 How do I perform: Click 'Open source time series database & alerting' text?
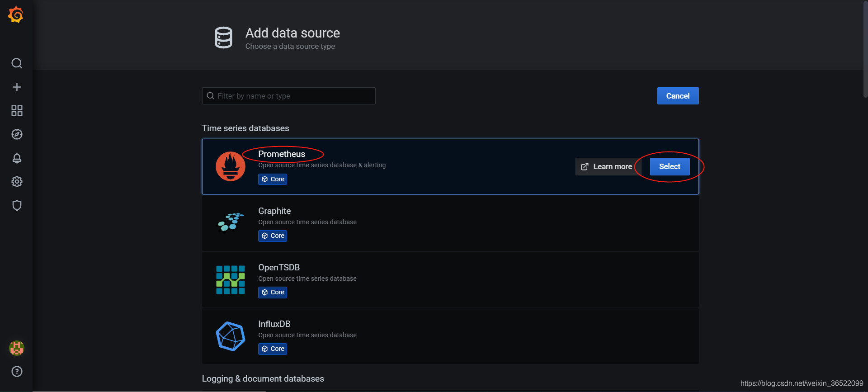(x=322, y=165)
